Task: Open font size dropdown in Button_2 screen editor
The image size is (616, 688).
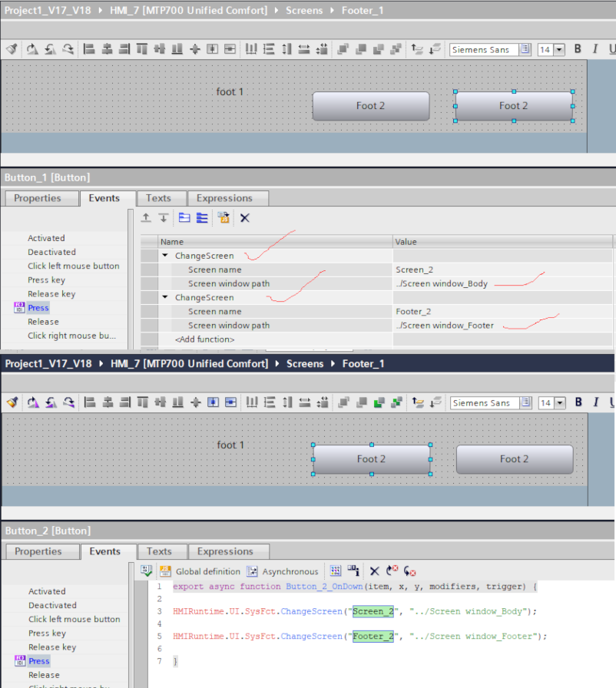Action: click(558, 402)
